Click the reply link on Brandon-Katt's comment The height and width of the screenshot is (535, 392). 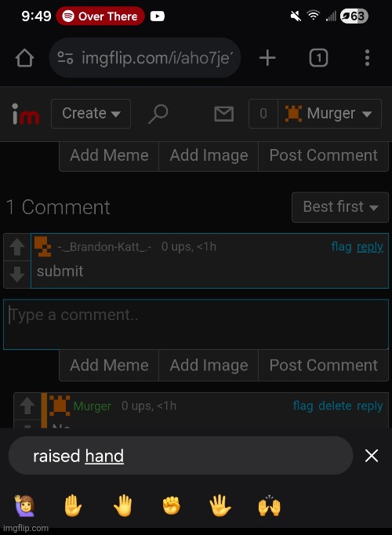[370, 246]
